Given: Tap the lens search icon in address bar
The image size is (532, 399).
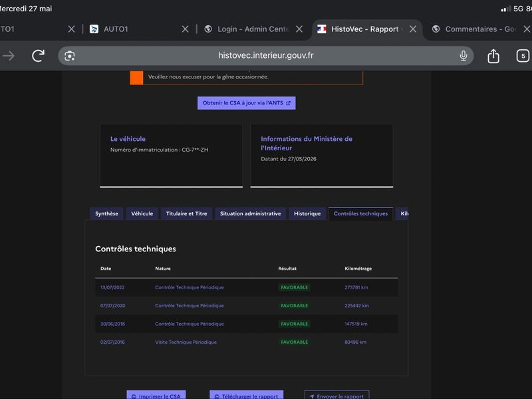Looking at the screenshot, I should [x=70, y=56].
